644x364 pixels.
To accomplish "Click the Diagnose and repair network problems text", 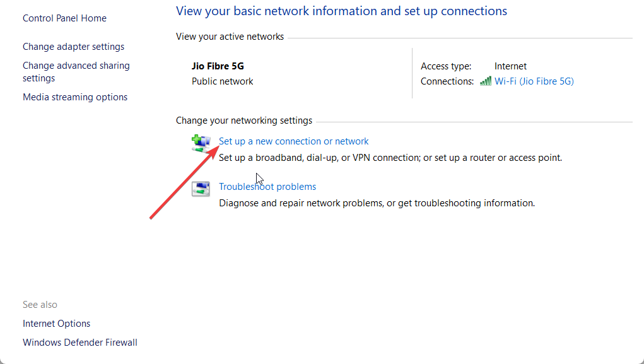I will tap(377, 203).
